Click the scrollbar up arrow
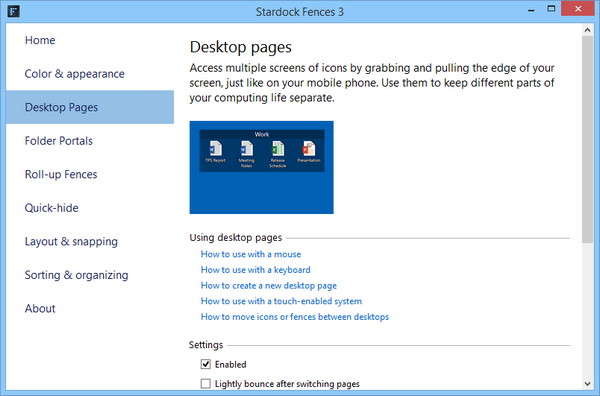This screenshot has height=396, width=600. click(587, 29)
